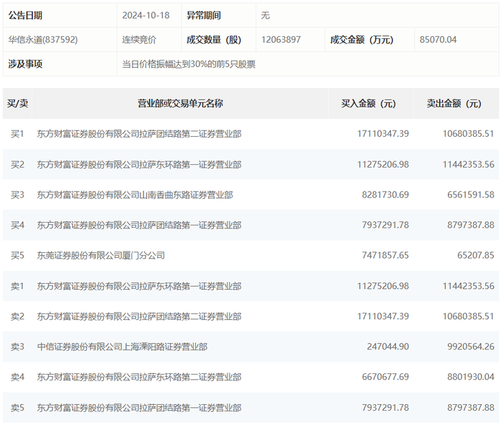The width and height of the screenshot is (504, 428).
Task: Open 中信证券上海溧阳路证券营业部 in 卖3 row
Action: click(x=122, y=347)
